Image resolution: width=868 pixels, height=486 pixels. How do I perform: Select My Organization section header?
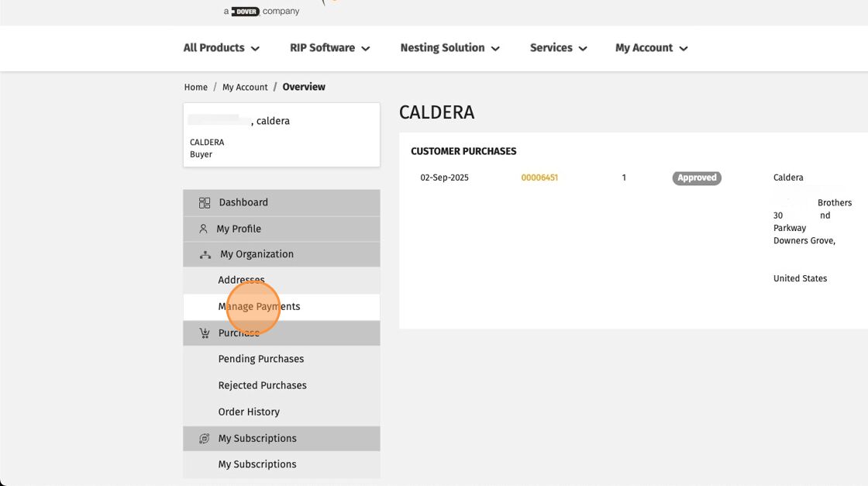pyautogui.click(x=281, y=254)
